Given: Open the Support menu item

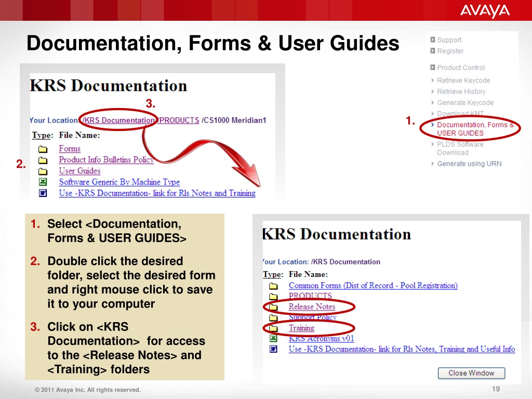Looking at the screenshot, I should coord(449,40).
